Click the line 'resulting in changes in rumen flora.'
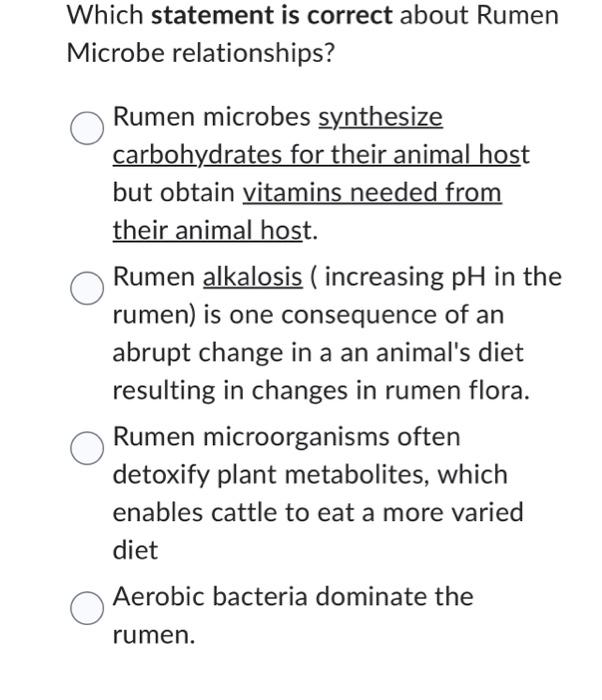Viewport: 602px width, 700px height. [321, 391]
